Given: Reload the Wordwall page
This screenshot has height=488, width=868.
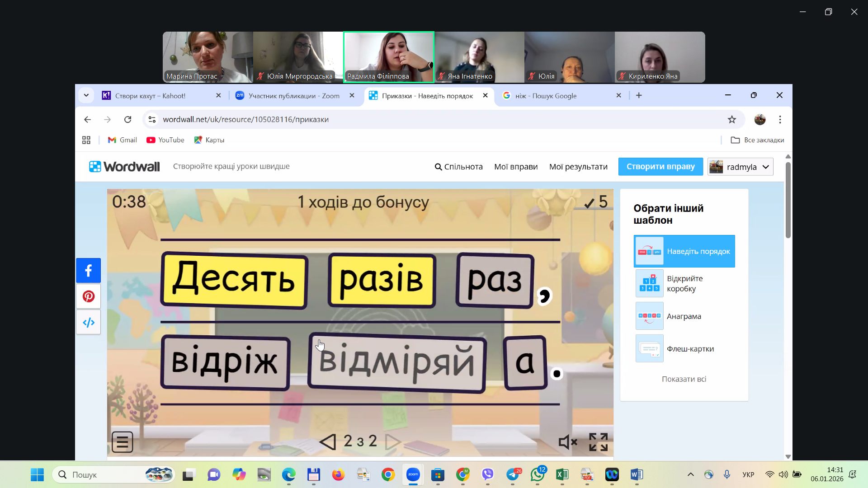Looking at the screenshot, I should click(128, 119).
